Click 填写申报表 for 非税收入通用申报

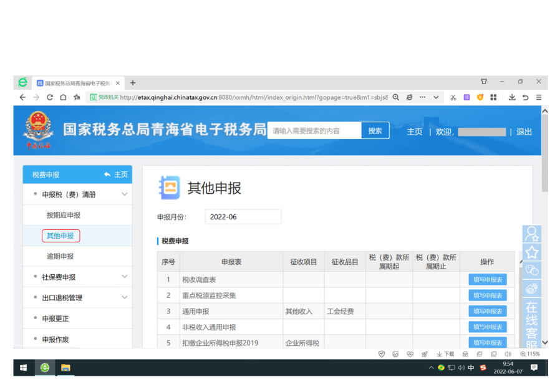tap(488, 327)
